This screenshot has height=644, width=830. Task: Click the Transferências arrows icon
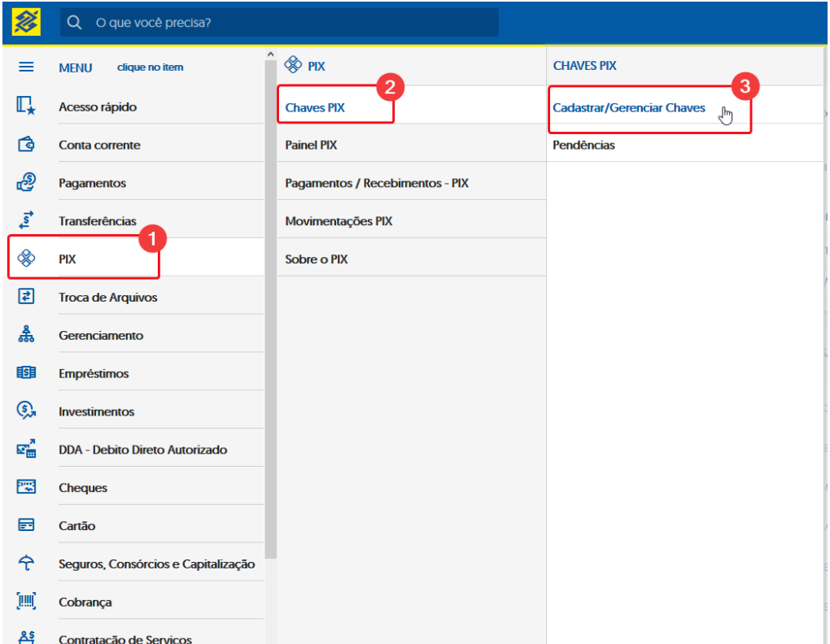(x=26, y=220)
